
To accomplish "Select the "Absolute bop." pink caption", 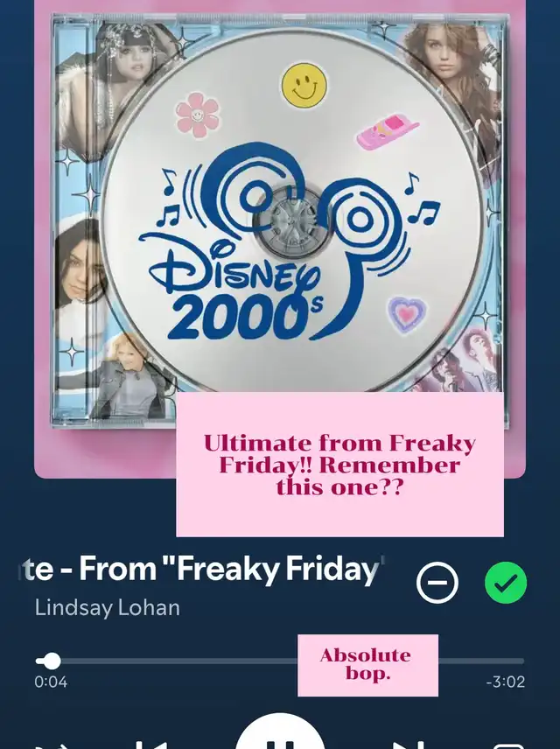I will pos(367,665).
